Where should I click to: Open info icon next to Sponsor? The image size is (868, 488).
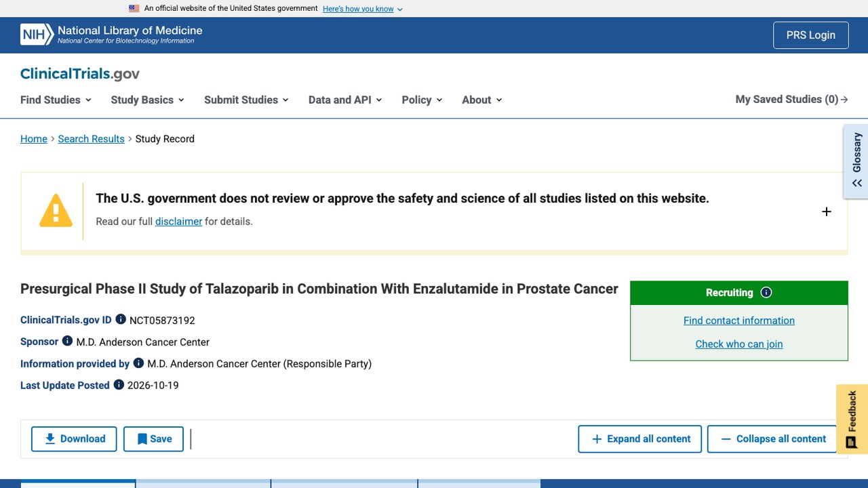pyautogui.click(x=67, y=341)
